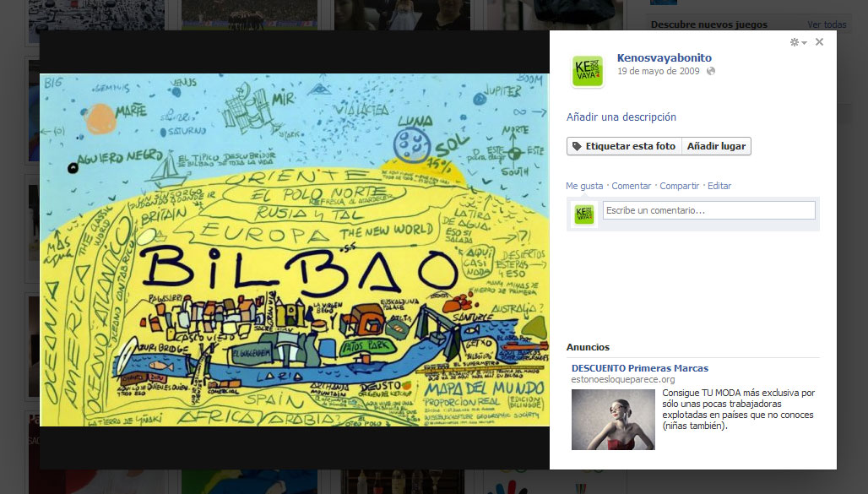The height and width of the screenshot is (494, 868).
Task: Open the Kenosvayabonito page name link
Action: 664,57
